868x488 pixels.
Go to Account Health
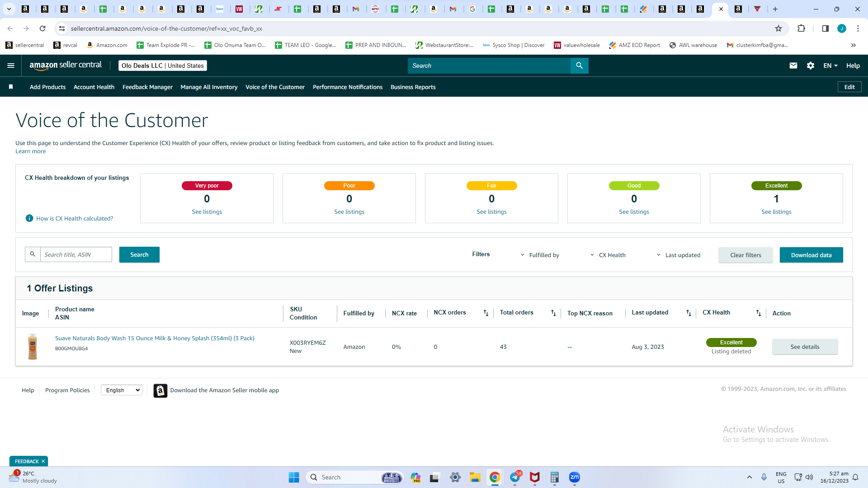coord(94,87)
